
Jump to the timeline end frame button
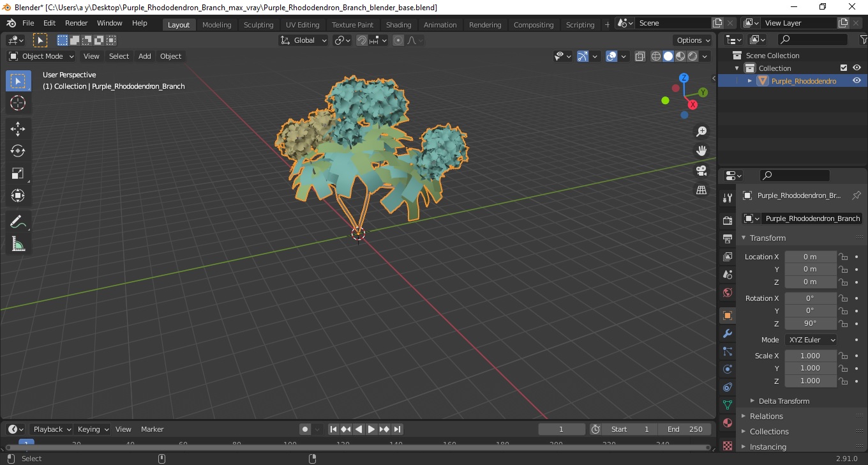[397, 429]
